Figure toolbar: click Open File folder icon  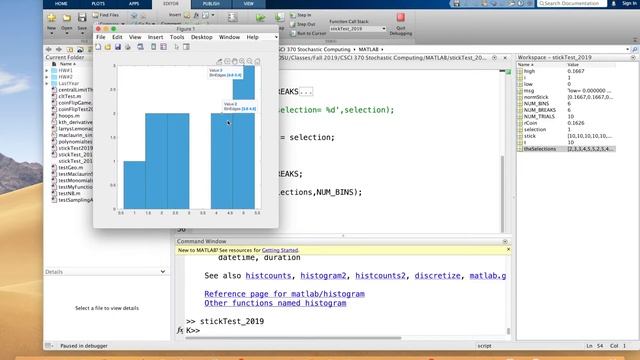(108, 47)
